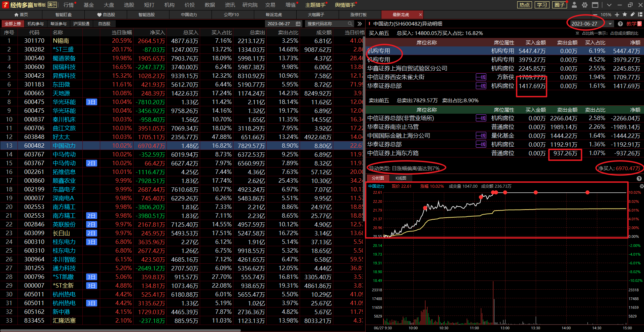Sort by 净买入 column header
The width and height of the screenshot is (644, 332).
157,33
